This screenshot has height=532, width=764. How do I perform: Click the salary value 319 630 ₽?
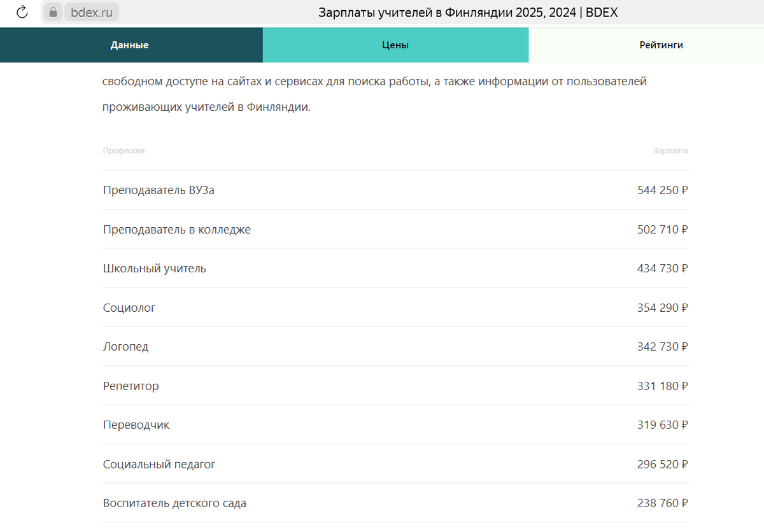click(x=663, y=424)
